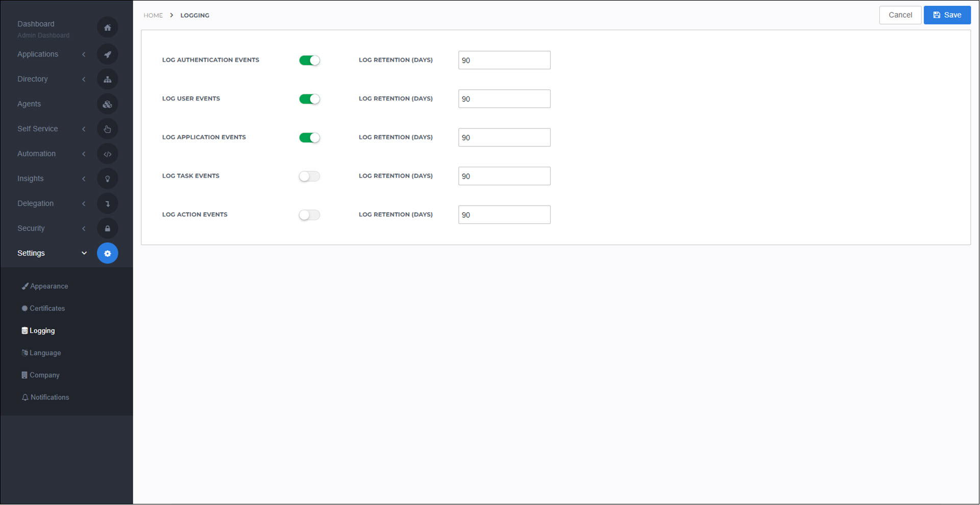Select the Insights sidebar label
Image resolution: width=980 pixels, height=505 pixels.
pos(31,179)
